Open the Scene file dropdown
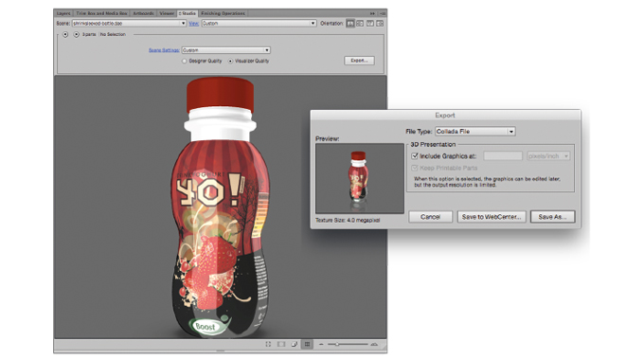 point(130,24)
